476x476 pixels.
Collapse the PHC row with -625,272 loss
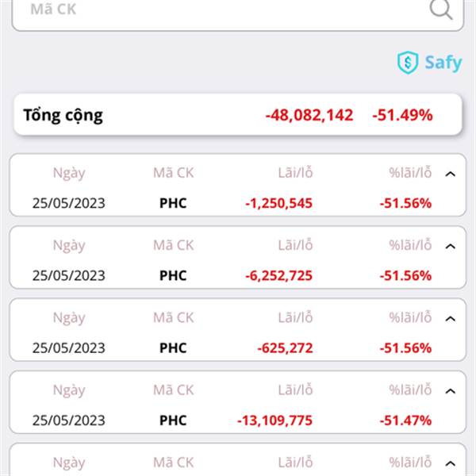point(451,319)
